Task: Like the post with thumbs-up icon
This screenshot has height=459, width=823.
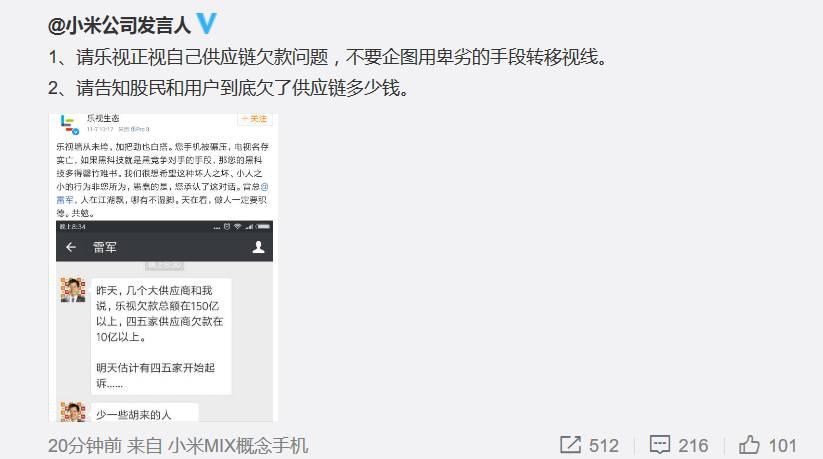Action: [x=749, y=445]
